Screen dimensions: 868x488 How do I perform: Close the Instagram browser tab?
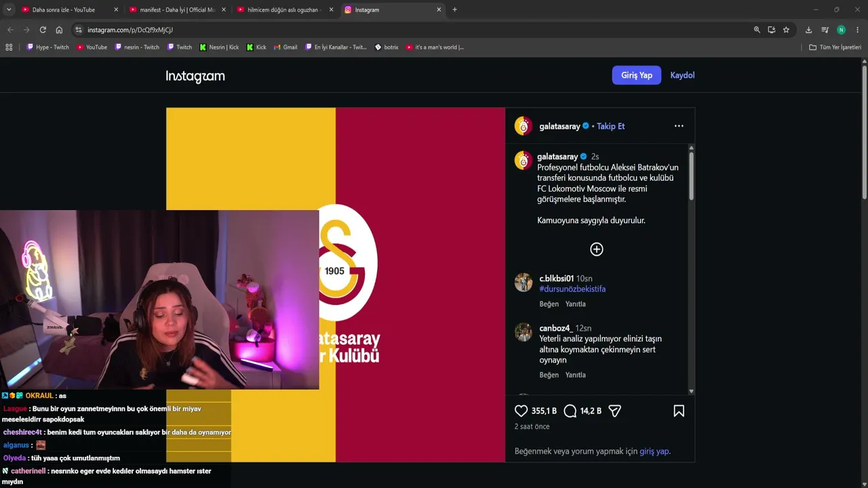tap(439, 9)
